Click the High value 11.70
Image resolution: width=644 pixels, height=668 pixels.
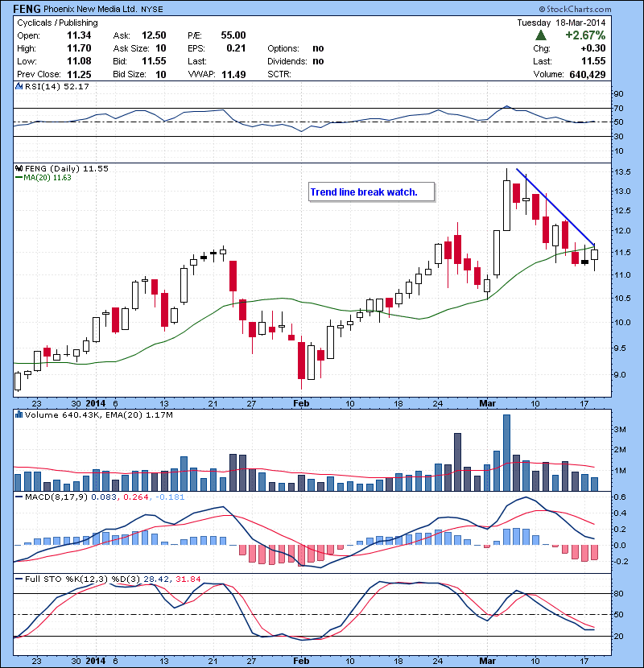(x=79, y=48)
